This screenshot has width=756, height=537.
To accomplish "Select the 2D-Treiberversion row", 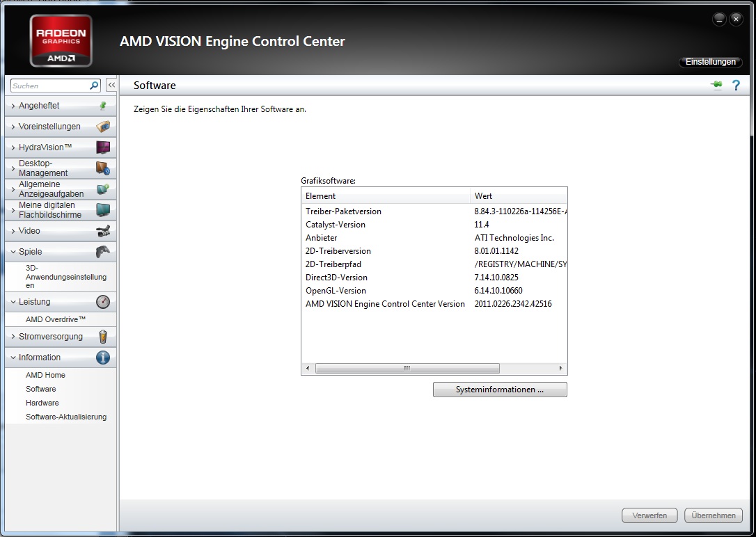I will pyautogui.click(x=434, y=251).
